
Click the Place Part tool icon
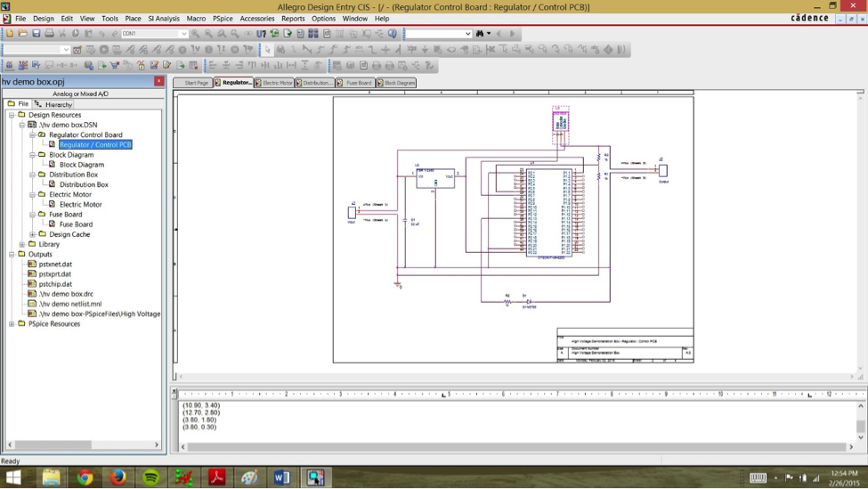280,49
